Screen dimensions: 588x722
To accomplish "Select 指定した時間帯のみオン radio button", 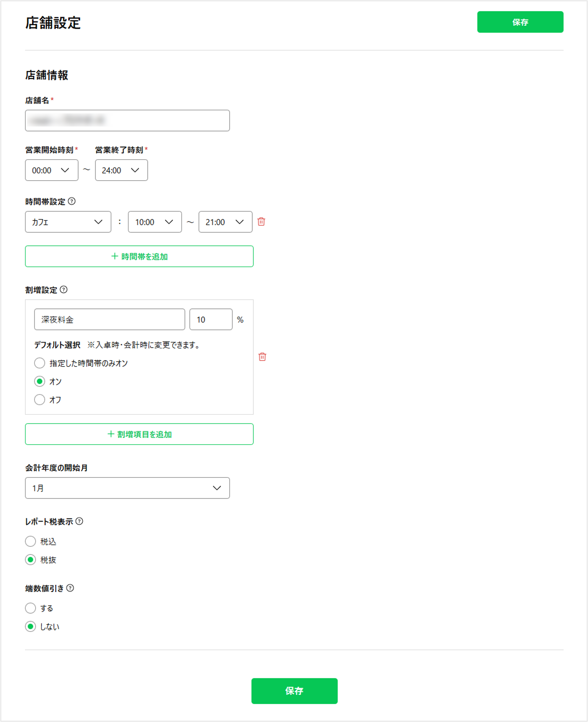I will point(39,363).
